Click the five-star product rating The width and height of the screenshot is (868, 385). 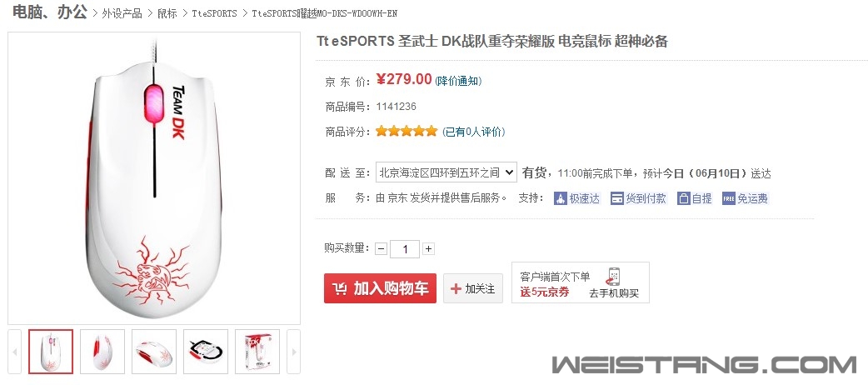[407, 132]
